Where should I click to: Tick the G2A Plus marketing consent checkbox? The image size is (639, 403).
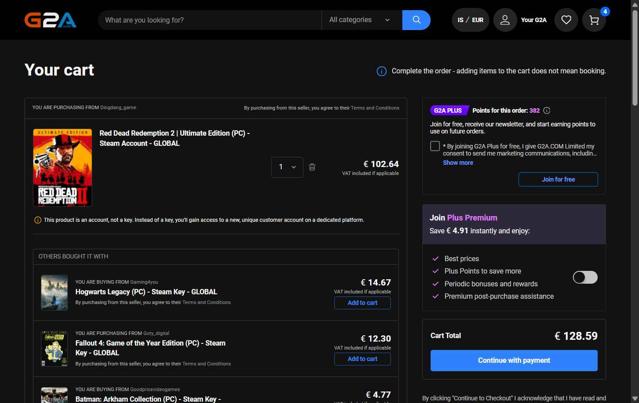pos(435,146)
